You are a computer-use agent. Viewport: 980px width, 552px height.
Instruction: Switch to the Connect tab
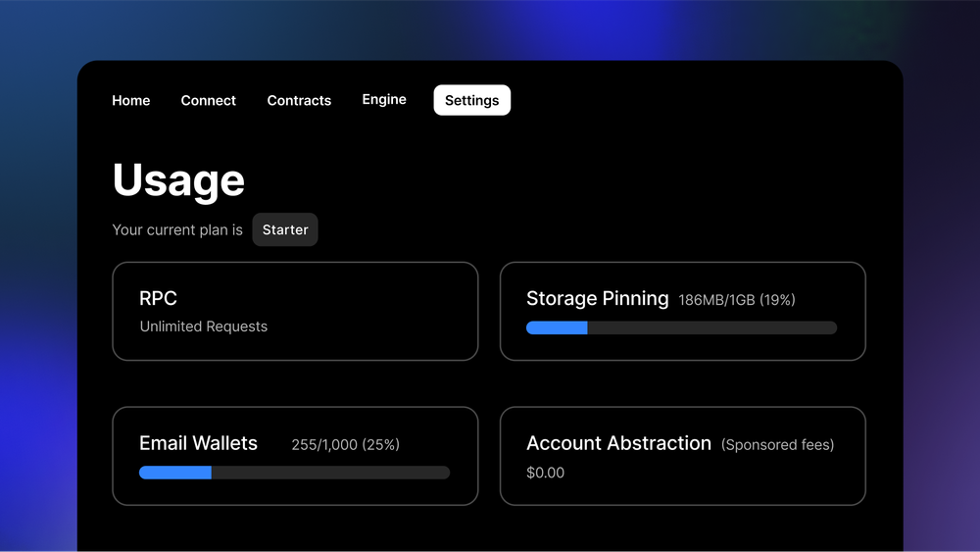(x=208, y=100)
